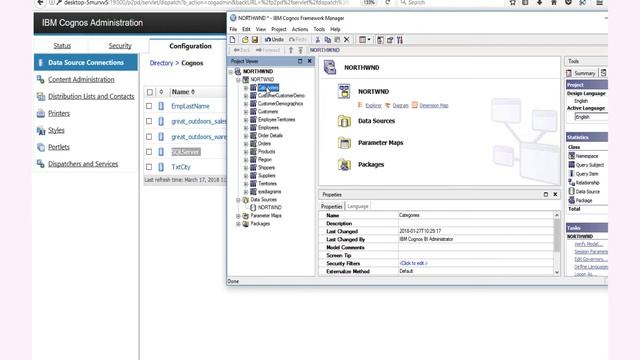
Task: Toggle the select-all checkbox in Name header
Action: coord(150,92)
